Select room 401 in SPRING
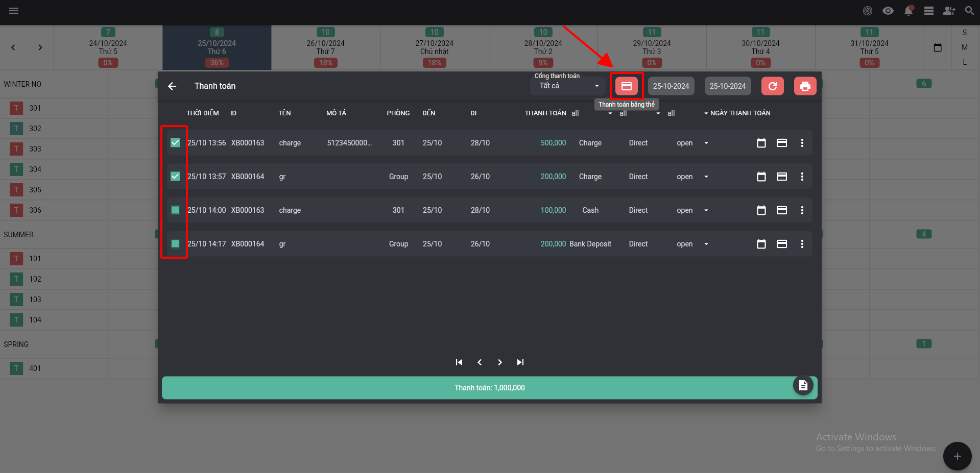 pos(35,368)
